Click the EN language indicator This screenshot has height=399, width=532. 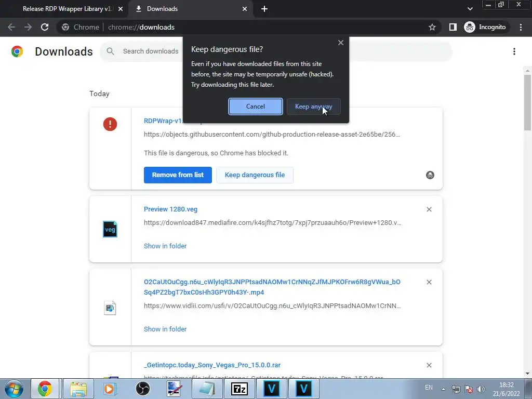coord(429,388)
